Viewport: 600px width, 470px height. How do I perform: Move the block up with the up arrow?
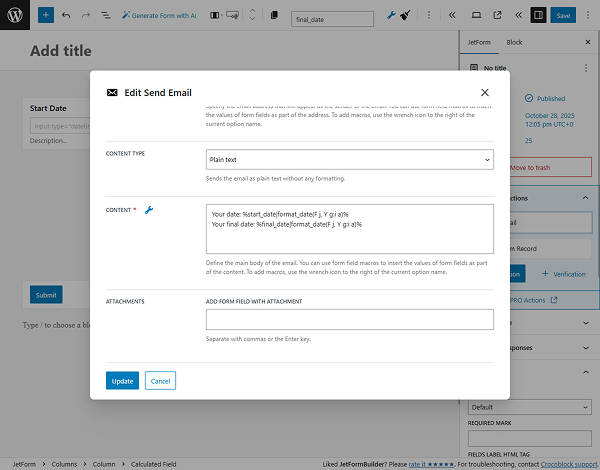pyautogui.click(x=252, y=11)
